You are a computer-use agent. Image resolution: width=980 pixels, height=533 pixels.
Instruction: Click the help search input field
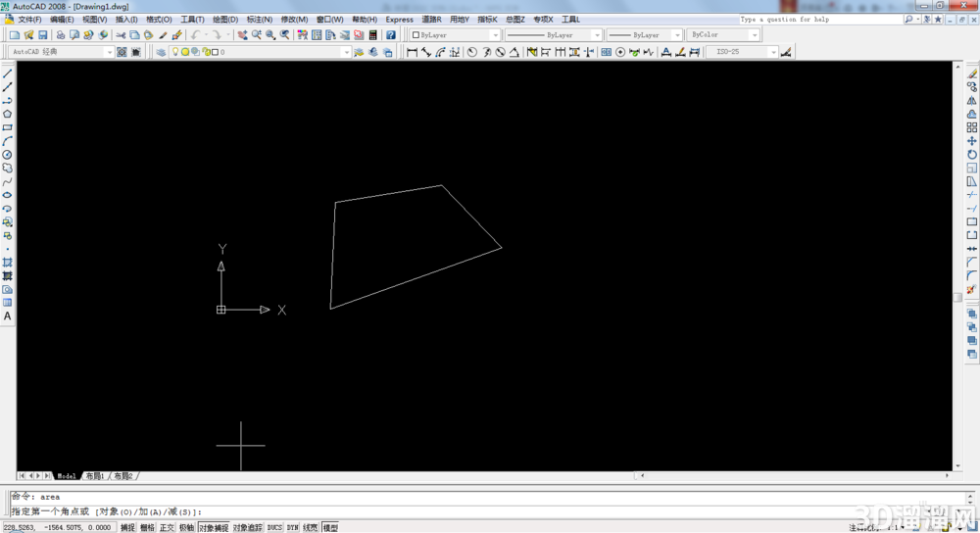820,20
